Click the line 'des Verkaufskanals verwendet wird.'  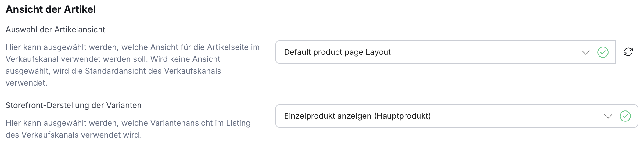point(73,135)
